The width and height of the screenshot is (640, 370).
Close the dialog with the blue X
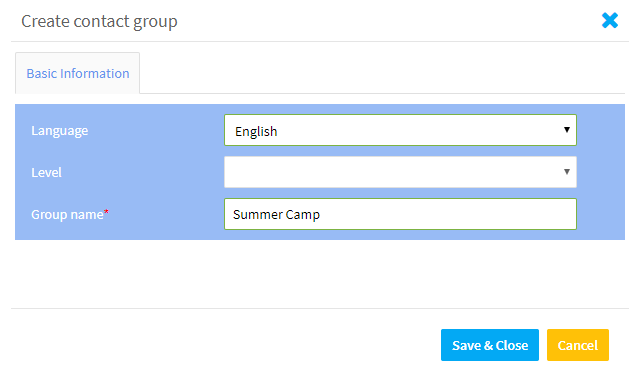click(610, 20)
